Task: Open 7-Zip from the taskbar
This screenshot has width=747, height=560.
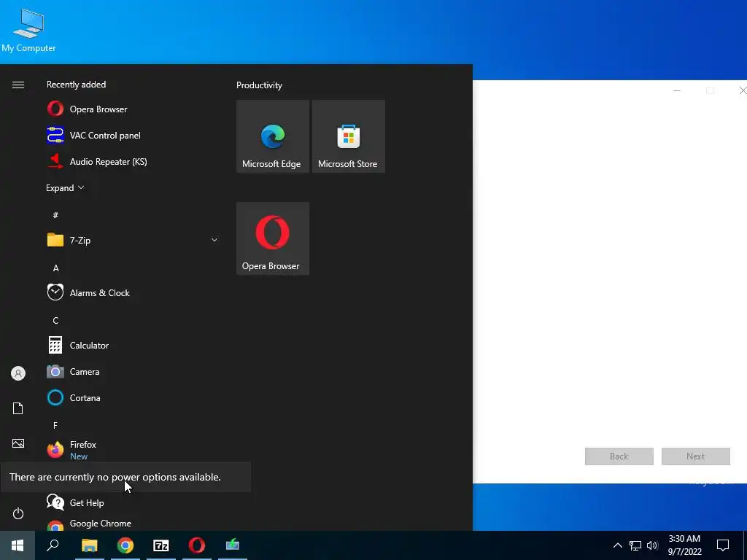Action: pyautogui.click(x=161, y=545)
